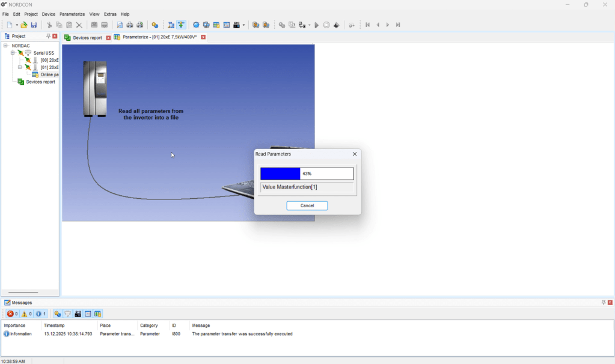Jump to last using skip-forward icon

398,25
